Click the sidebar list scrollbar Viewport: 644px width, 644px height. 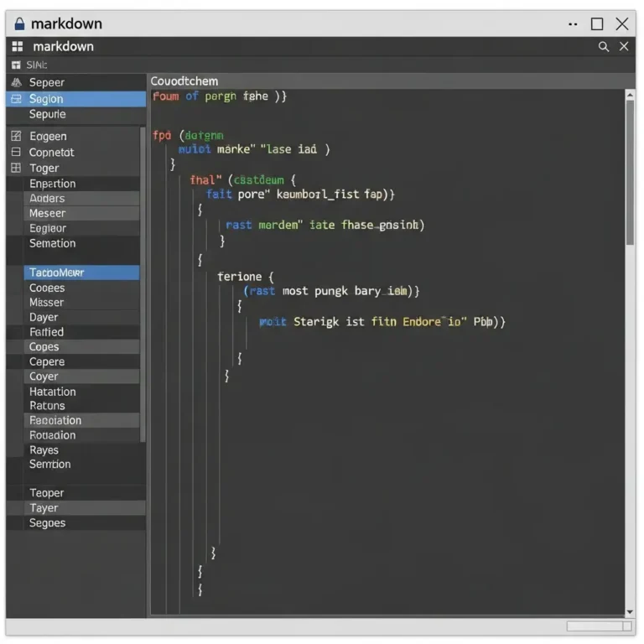pyautogui.click(x=143, y=284)
